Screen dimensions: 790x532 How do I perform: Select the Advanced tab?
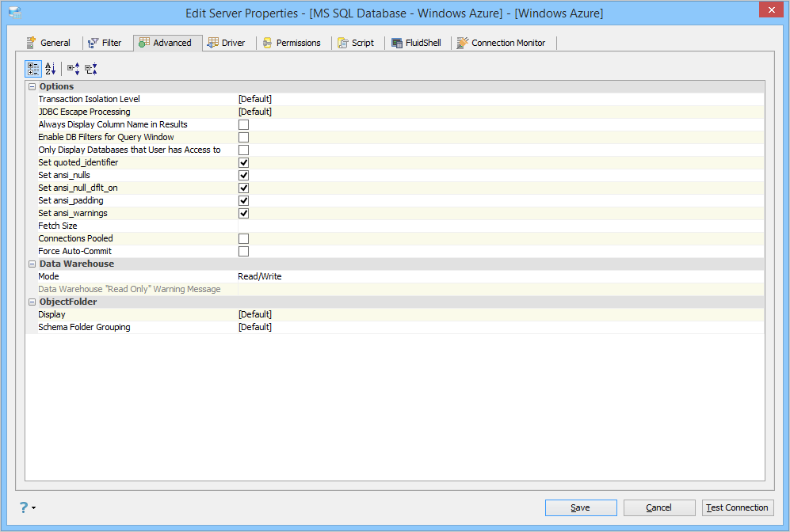168,43
